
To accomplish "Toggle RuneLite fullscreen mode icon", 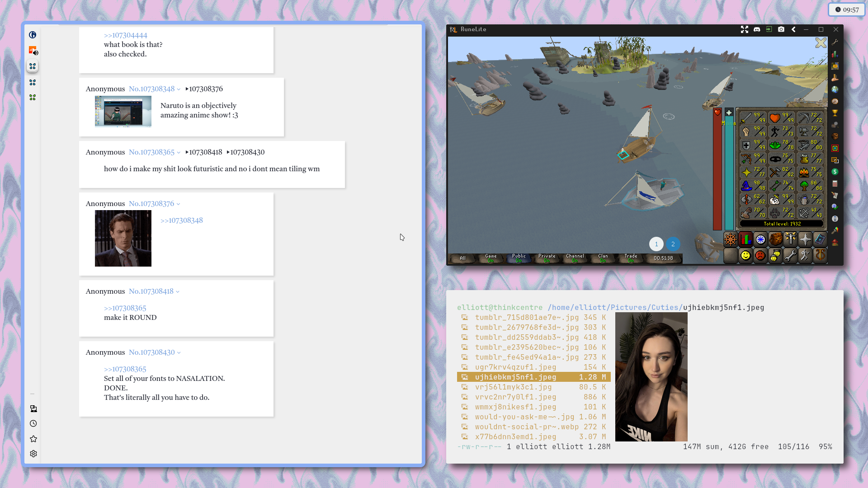I will [x=745, y=29].
